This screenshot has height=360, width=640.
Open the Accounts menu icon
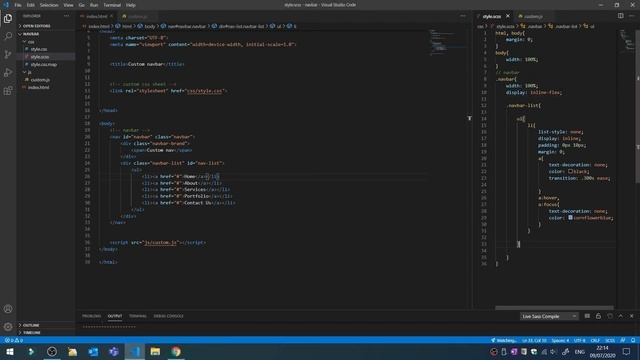point(8,309)
